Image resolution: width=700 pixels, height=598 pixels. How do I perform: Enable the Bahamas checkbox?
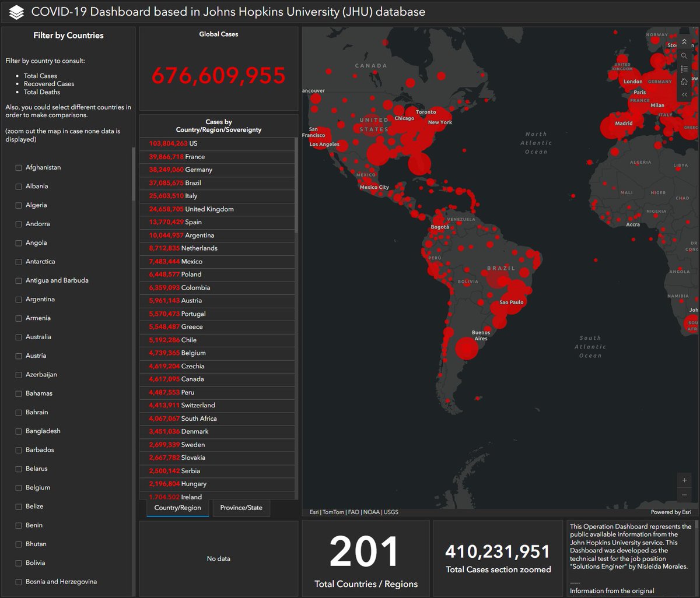pos(19,394)
